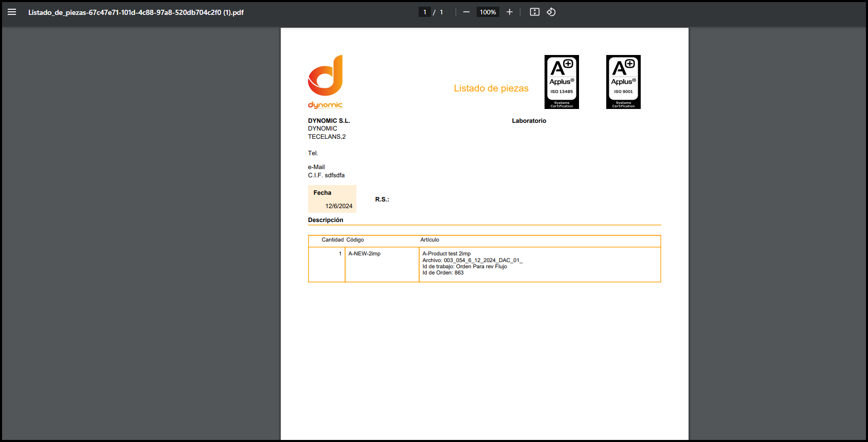Rotate the document counterclockwise
Screen dimensions: 868x442
point(551,12)
